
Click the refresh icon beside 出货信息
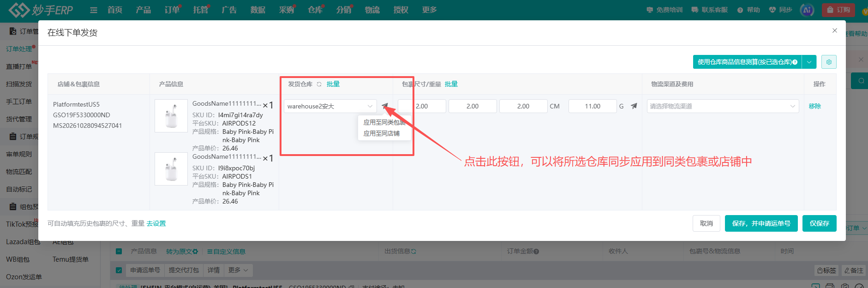point(413,252)
